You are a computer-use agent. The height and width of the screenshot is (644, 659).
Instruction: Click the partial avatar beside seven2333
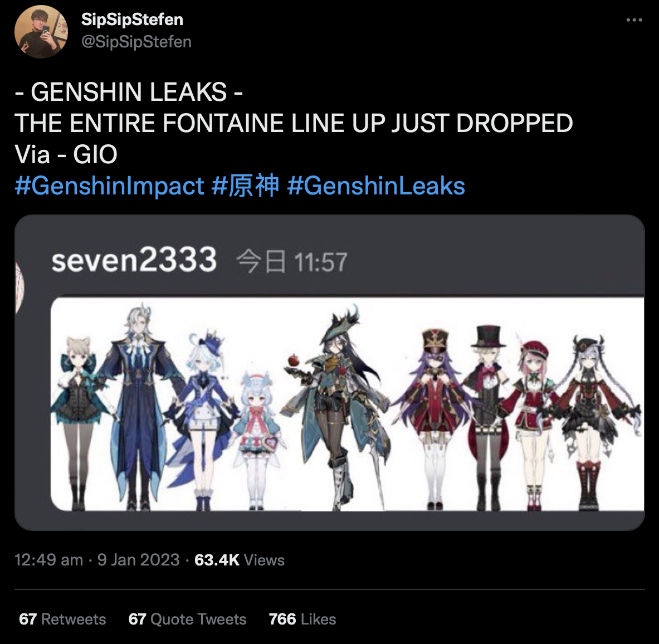[x=19, y=287]
